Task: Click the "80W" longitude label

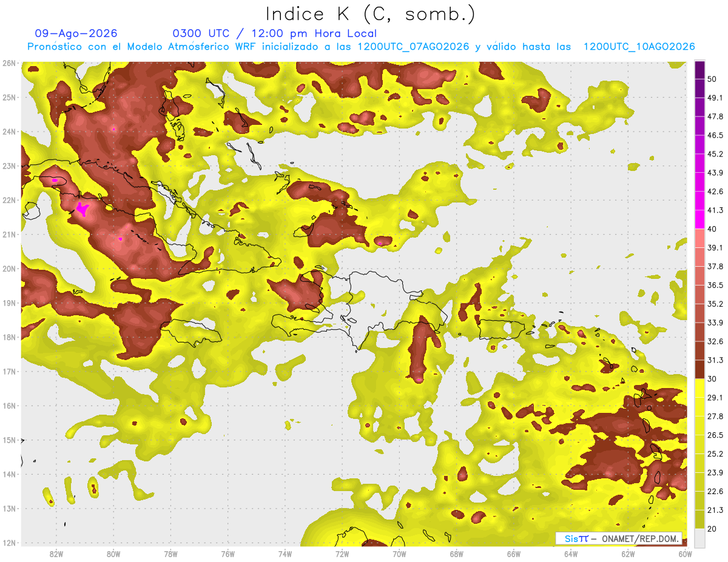Action: click(113, 554)
